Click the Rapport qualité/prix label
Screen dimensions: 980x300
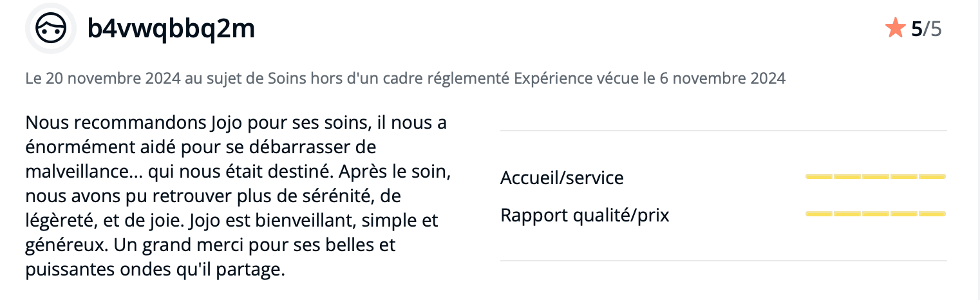pyautogui.click(x=585, y=215)
